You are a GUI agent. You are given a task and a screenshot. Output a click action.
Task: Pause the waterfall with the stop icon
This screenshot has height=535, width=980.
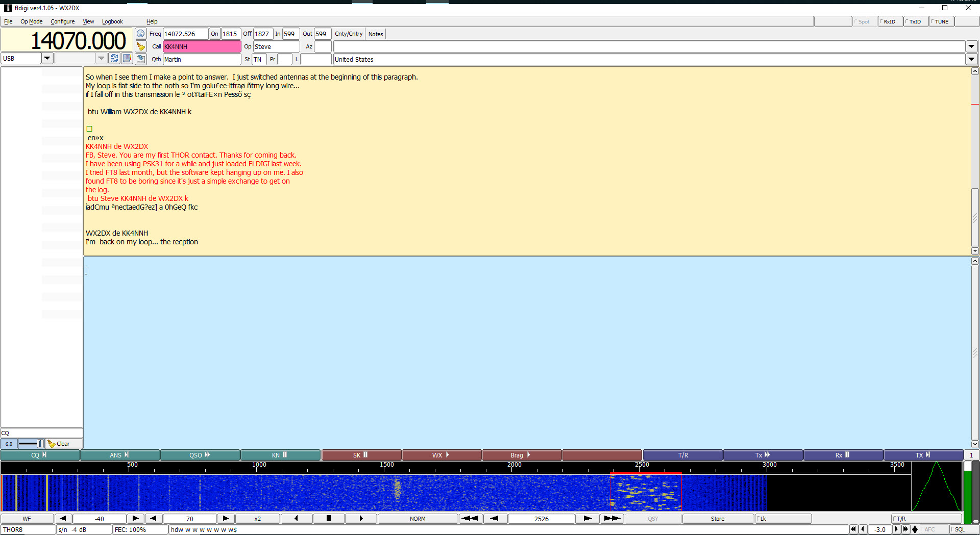coord(328,519)
